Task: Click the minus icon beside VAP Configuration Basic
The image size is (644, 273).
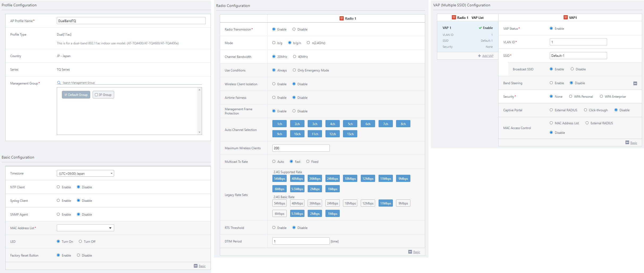Action: [x=627, y=143]
